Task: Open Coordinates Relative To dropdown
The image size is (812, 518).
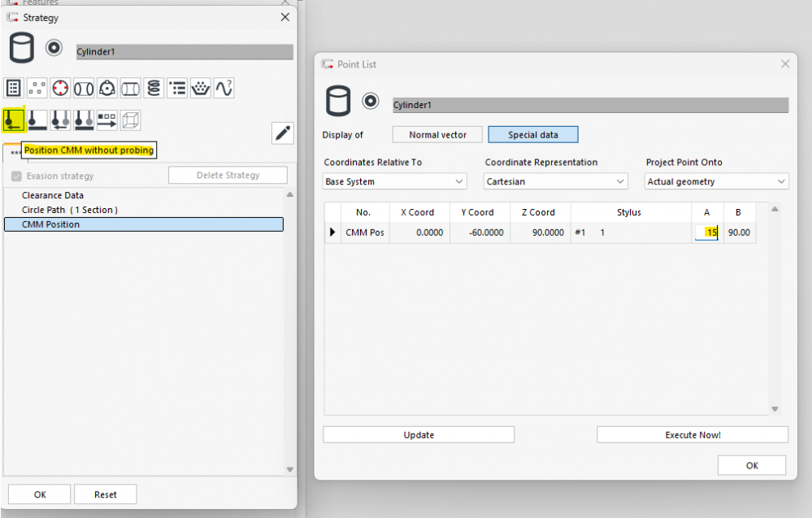Action: pos(395,181)
